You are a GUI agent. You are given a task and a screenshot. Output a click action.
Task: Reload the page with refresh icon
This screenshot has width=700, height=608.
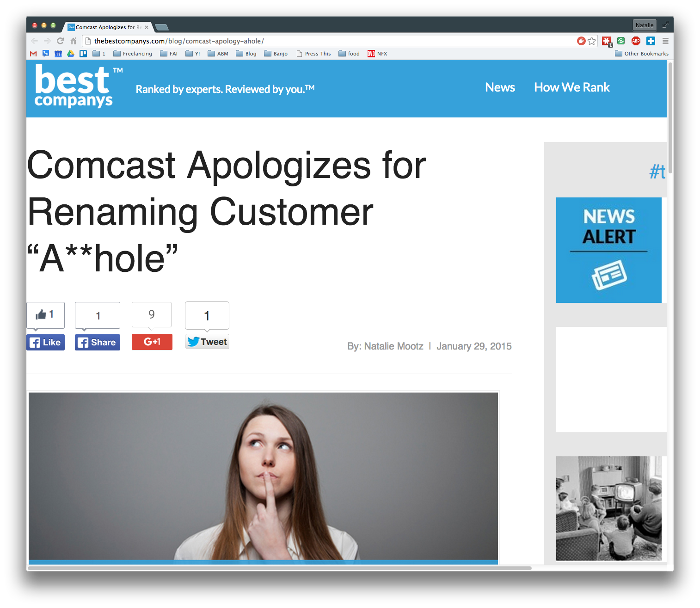(60, 41)
